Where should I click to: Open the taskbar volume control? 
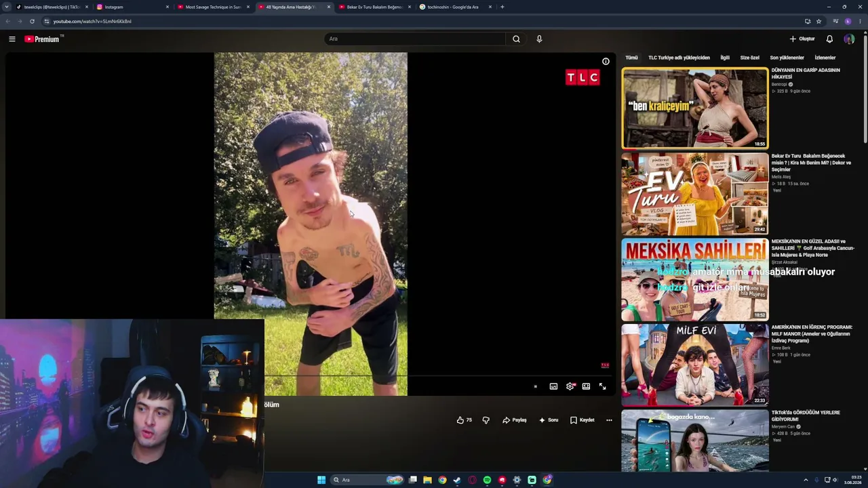(x=834, y=480)
